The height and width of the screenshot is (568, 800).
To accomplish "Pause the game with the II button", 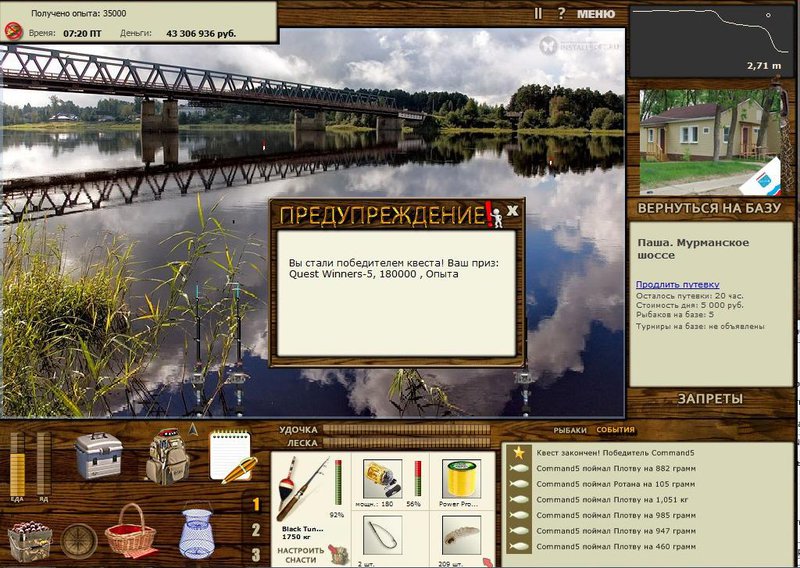I will 538,14.
